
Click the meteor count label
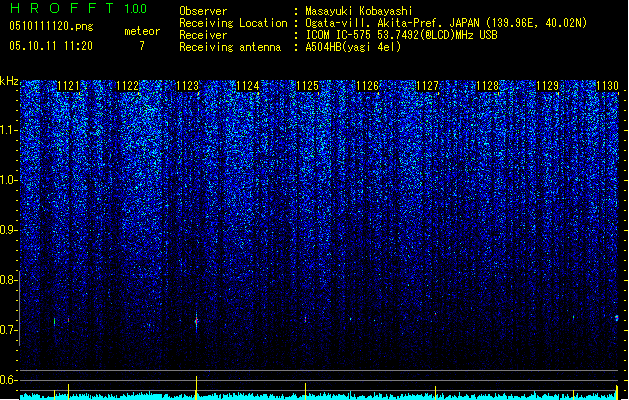(142, 31)
